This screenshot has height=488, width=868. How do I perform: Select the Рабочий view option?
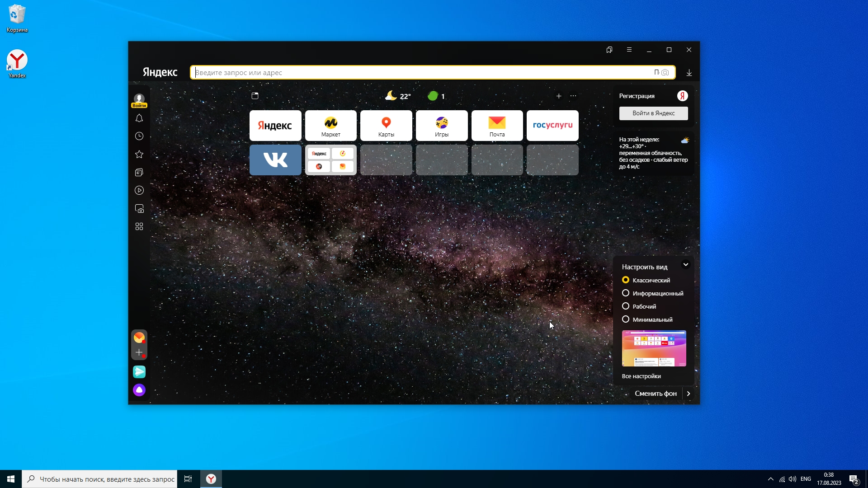[x=626, y=306]
